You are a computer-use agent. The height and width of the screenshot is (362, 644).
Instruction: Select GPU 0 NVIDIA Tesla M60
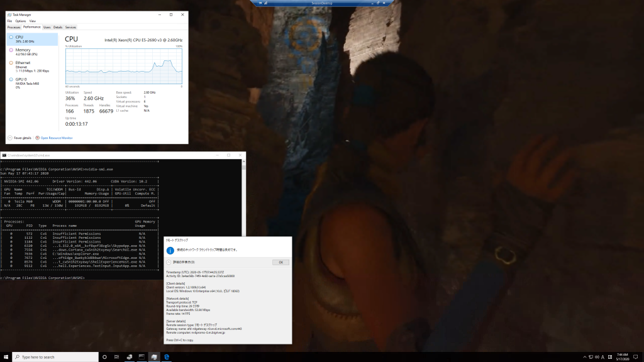[32, 83]
